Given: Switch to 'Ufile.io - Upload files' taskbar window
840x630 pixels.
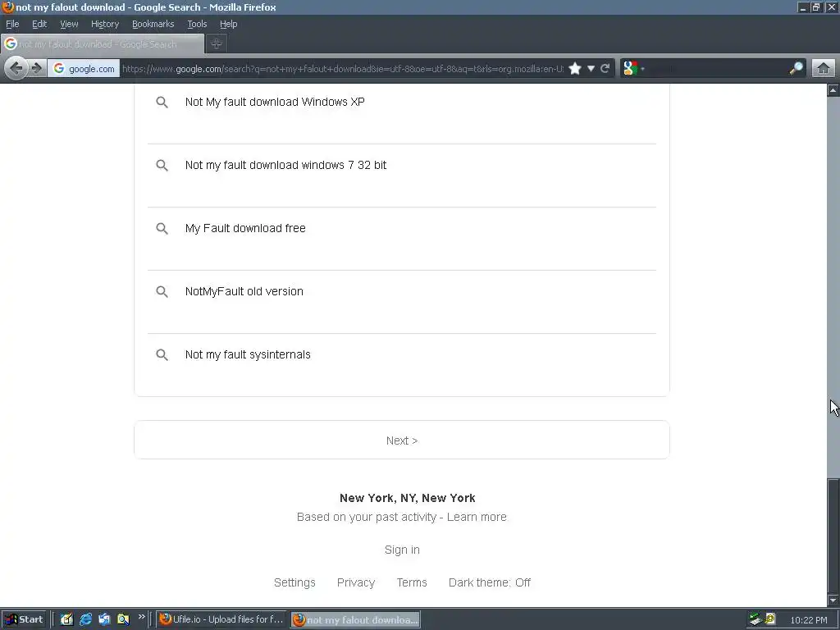Looking at the screenshot, I should coord(221,619).
